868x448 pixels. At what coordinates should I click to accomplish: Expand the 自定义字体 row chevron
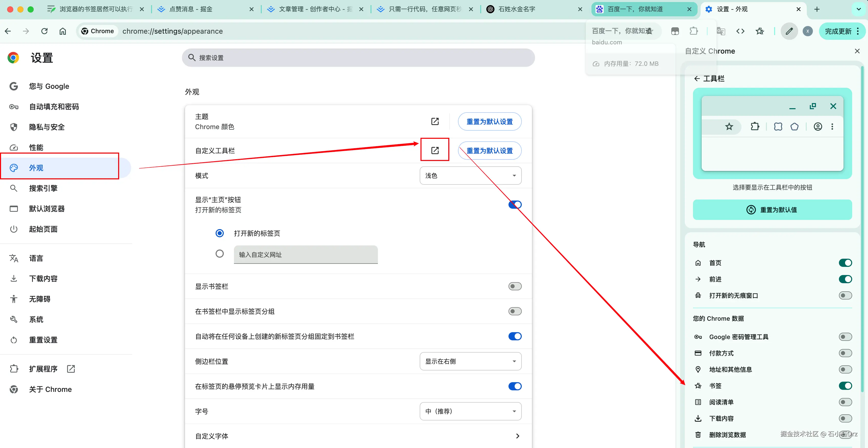(518, 436)
